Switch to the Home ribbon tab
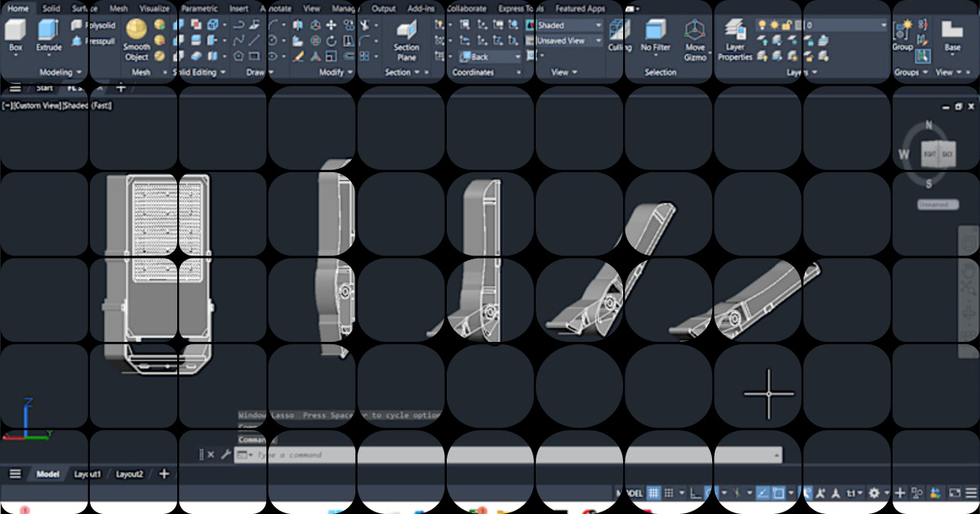Screen dimensions: 980x514 [18, 8]
